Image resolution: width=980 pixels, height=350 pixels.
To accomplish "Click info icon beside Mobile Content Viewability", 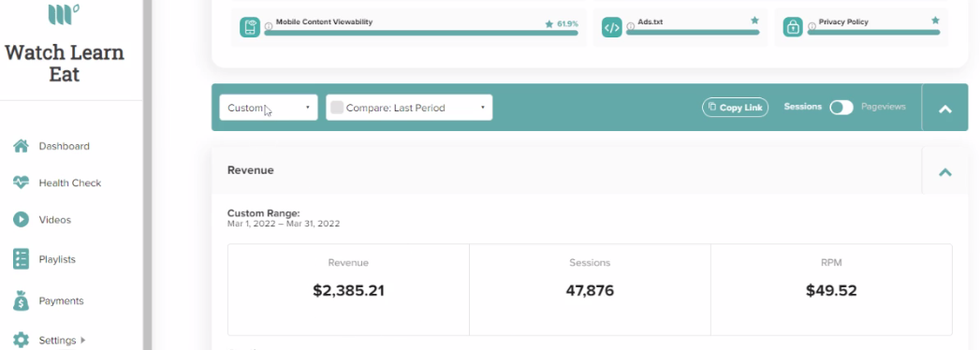I will pos(268,26).
